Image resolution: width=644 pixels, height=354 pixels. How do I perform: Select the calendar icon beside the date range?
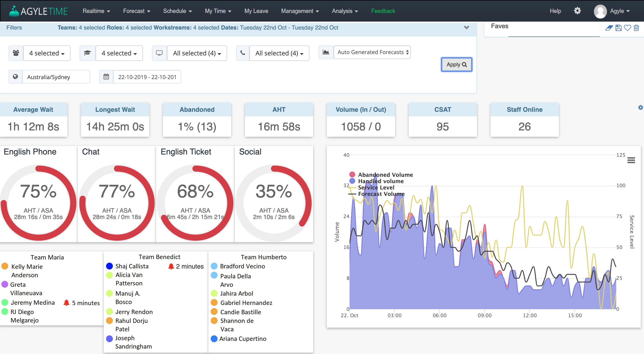[x=106, y=77]
